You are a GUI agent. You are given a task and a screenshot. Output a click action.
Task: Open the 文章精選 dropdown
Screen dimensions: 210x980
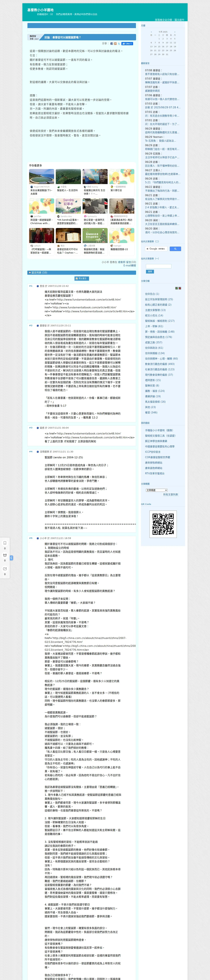[x=157, y=490]
